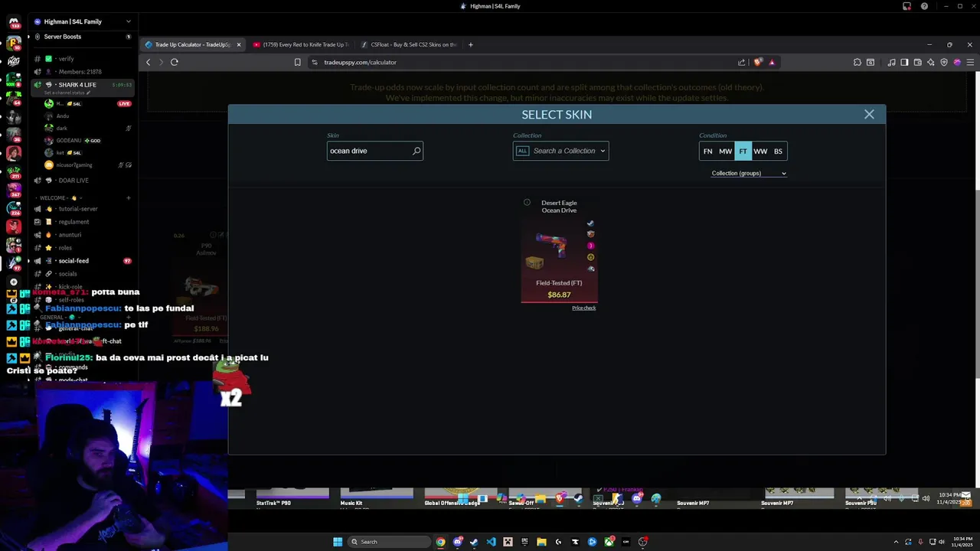Open the roles channel

(x=83, y=248)
